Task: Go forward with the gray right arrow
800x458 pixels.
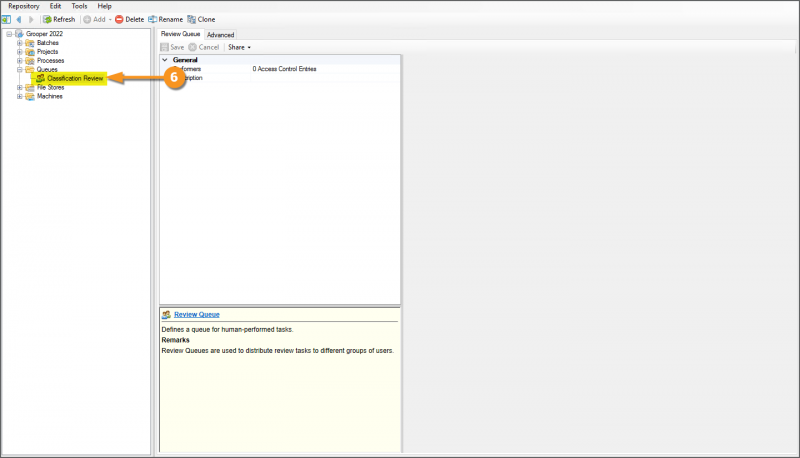Action: (31, 19)
